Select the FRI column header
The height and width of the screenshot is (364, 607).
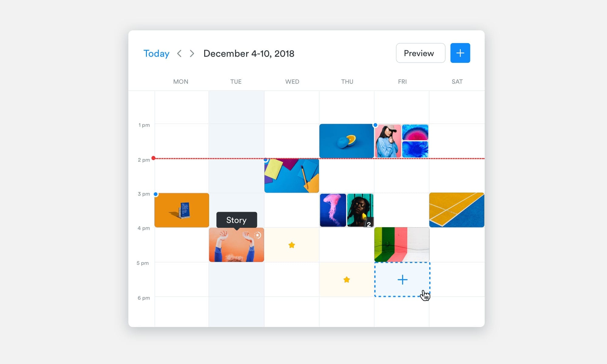click(402, 82)
